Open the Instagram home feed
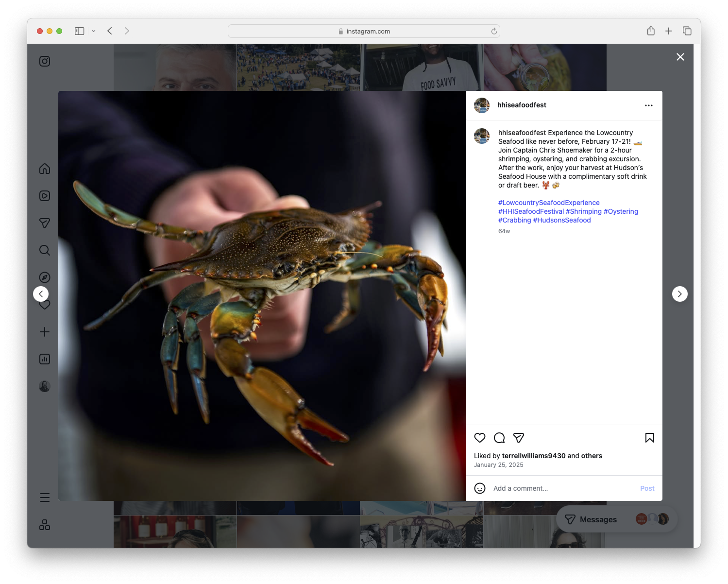The height and width of the screenshot is (584, 728). (44, 169)
